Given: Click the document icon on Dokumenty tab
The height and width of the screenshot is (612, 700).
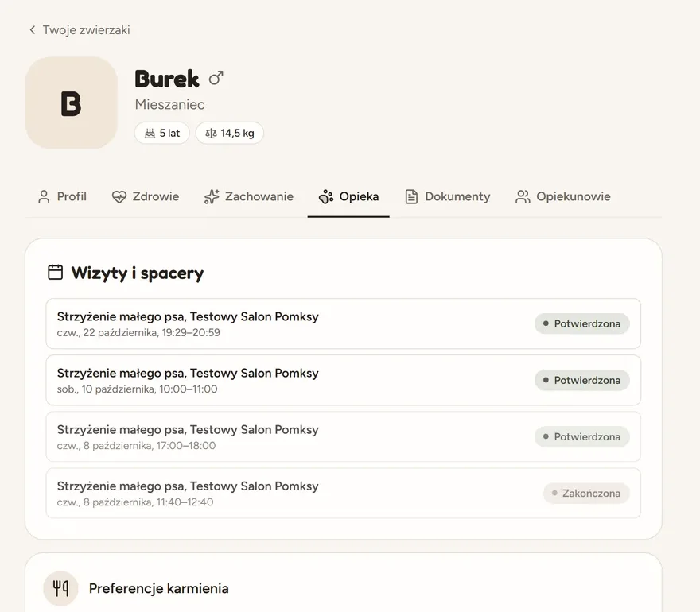Looking at the screenshot, I should 411,197.
